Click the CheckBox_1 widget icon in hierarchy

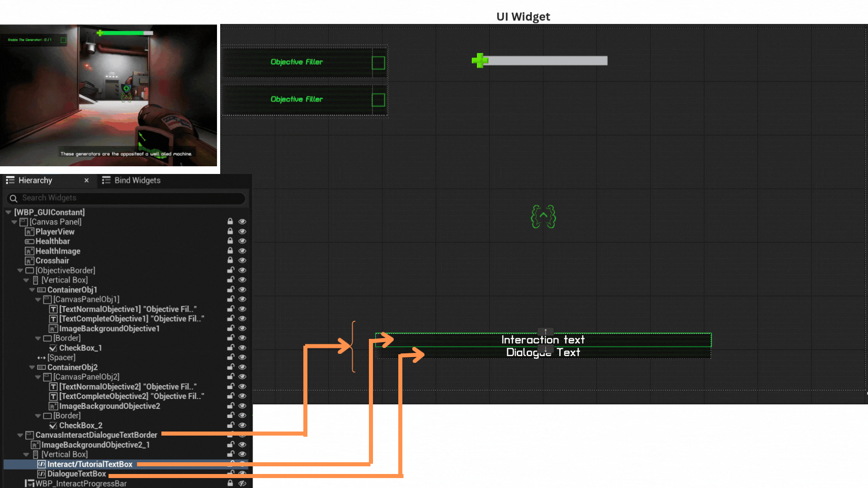53,348
